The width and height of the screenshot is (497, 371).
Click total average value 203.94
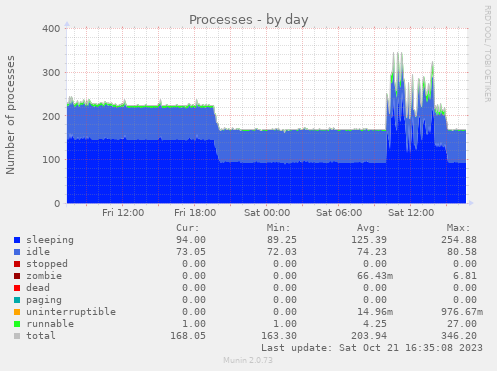pos(369,336)
